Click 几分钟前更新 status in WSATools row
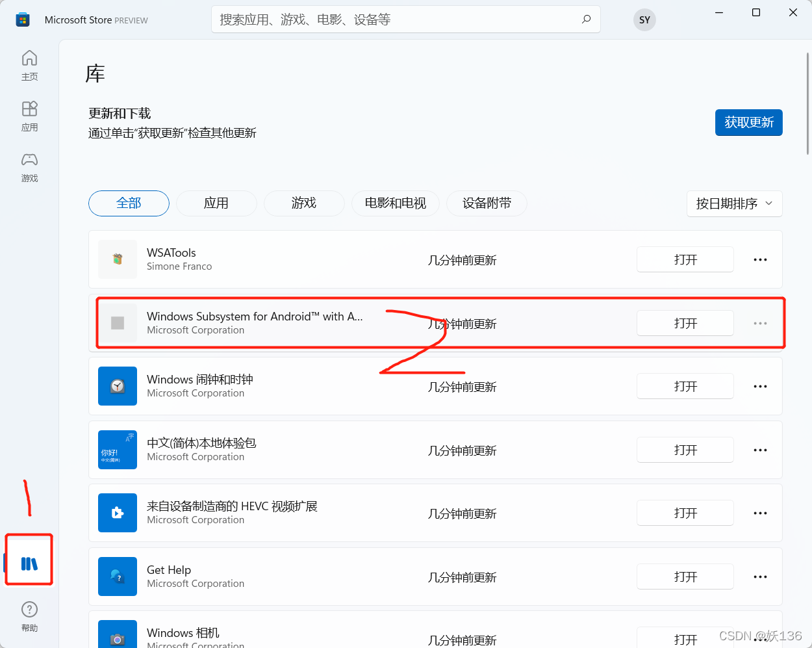Viewport: 812px width, 648px height. 462,260
